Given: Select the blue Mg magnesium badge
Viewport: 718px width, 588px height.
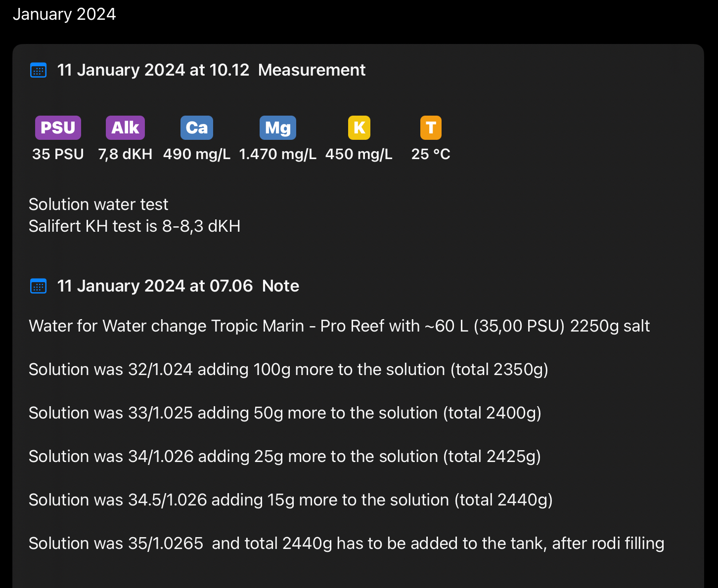Looking at the screenshot, I should [277, 128].
